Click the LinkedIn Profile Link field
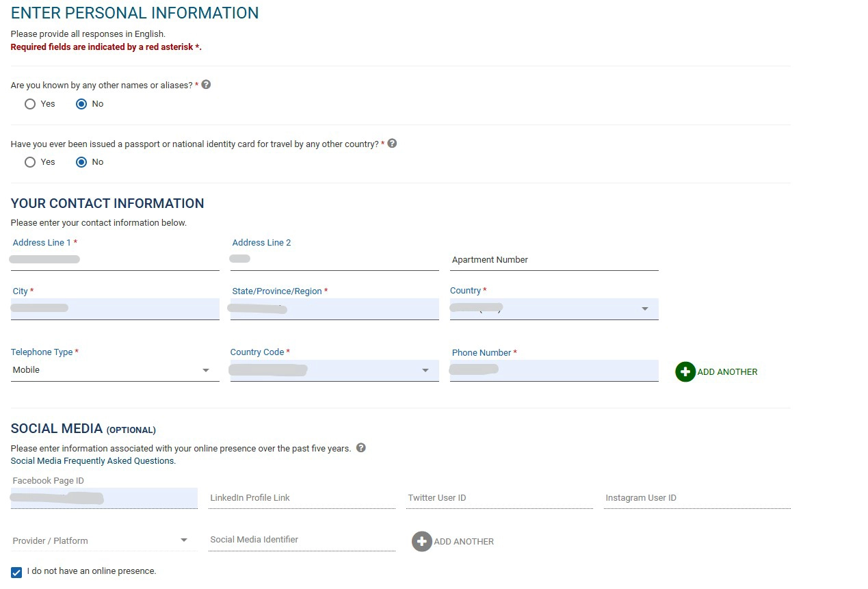 [302, 497]
